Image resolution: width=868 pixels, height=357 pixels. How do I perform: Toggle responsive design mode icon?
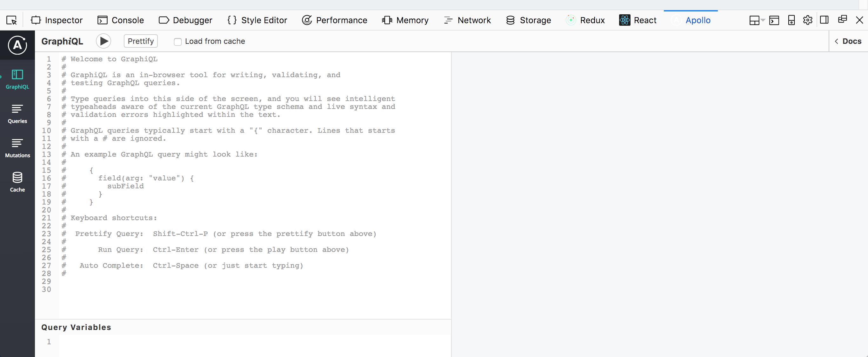tap(791, 20)
